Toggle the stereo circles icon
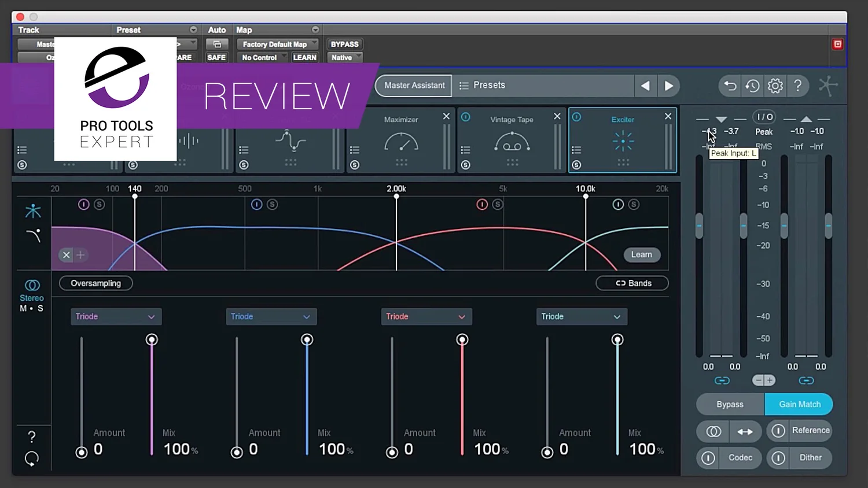868x488 pixels. [713, 431]
